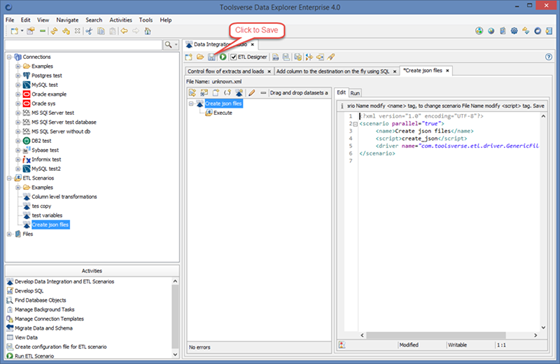Screen dimensions: 560x364
Task: Expand the MySQL test connection node
Action: pyautogui.click(x=18, y=85)
